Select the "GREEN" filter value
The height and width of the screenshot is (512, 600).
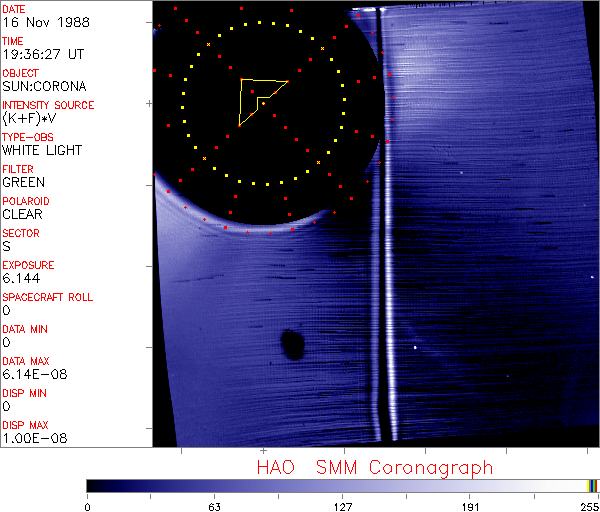[x=23, y=183]
